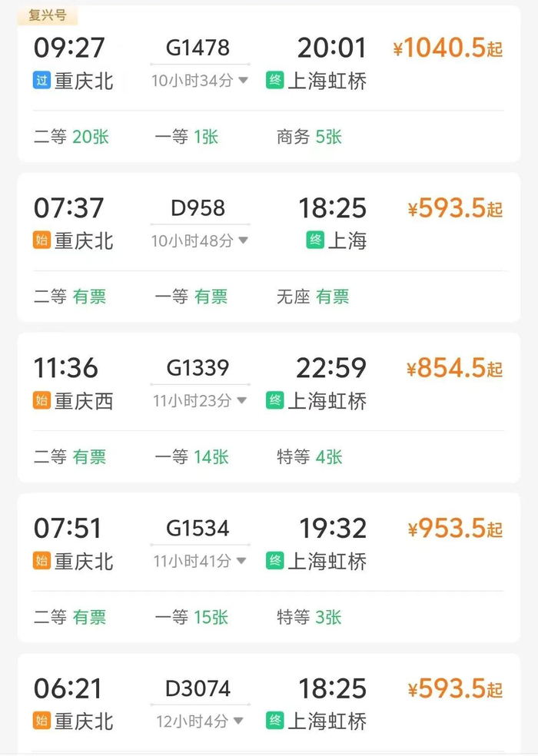Tap train number G1534

[198, 528]
